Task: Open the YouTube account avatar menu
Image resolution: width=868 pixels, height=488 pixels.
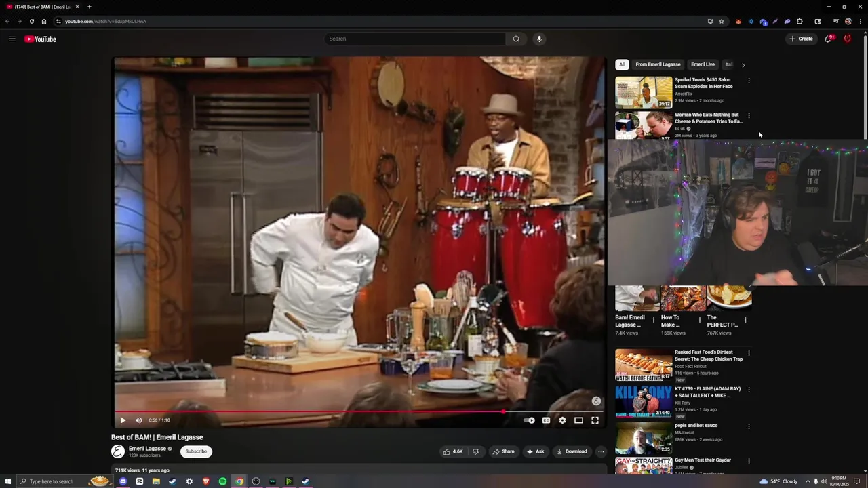Action: (847, 39)
